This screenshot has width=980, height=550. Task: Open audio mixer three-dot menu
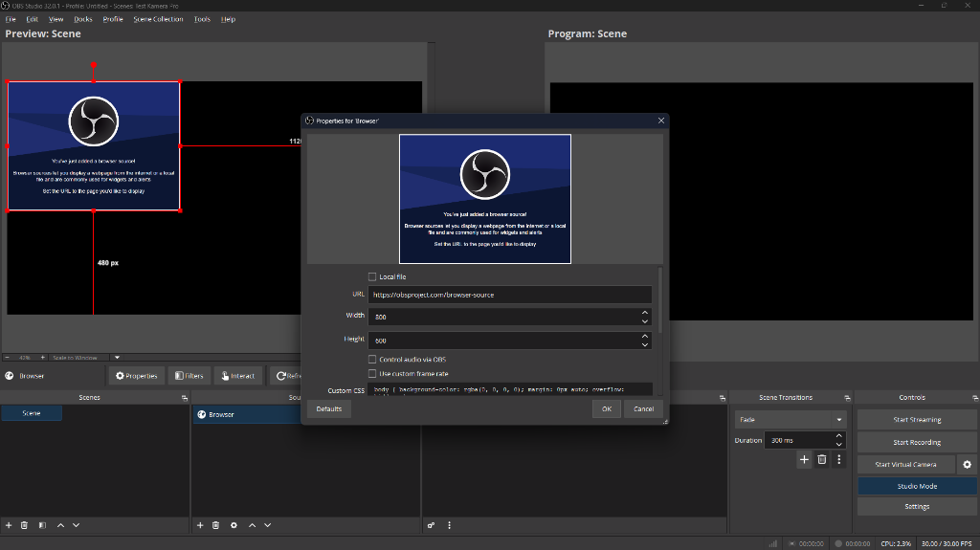450,526
